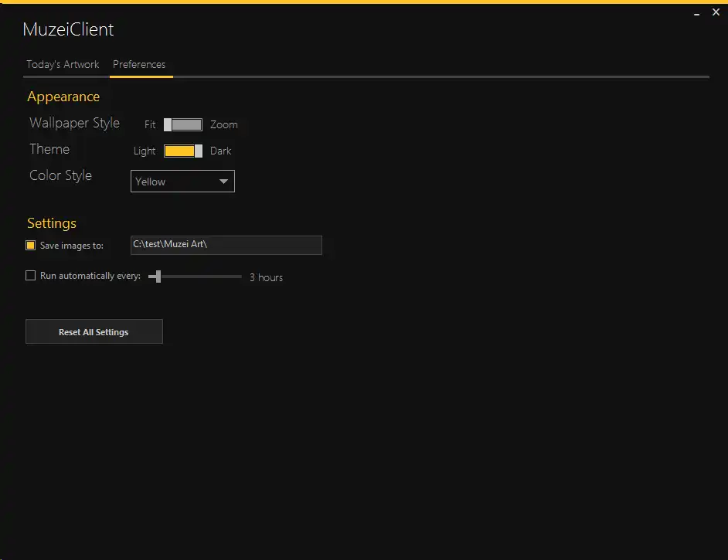Enable the Run automatically every checkbox

click(x=31, y=276)
